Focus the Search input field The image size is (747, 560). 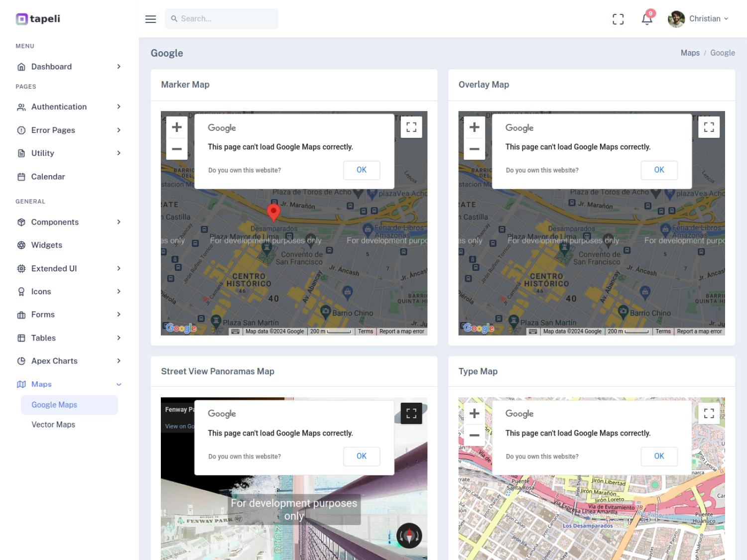point(222,19)
